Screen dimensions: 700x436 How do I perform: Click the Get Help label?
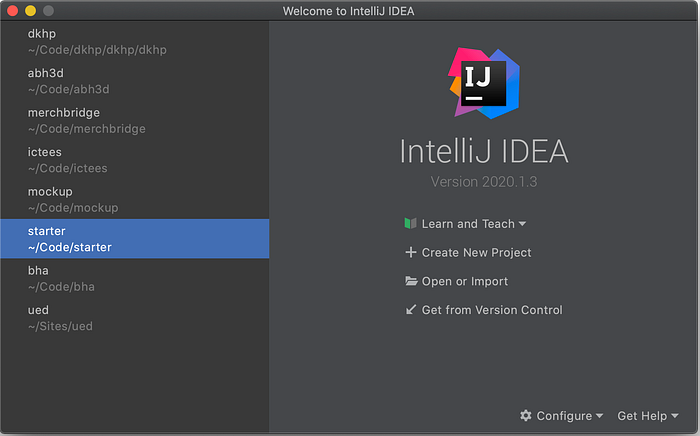[x=642, y=416]
